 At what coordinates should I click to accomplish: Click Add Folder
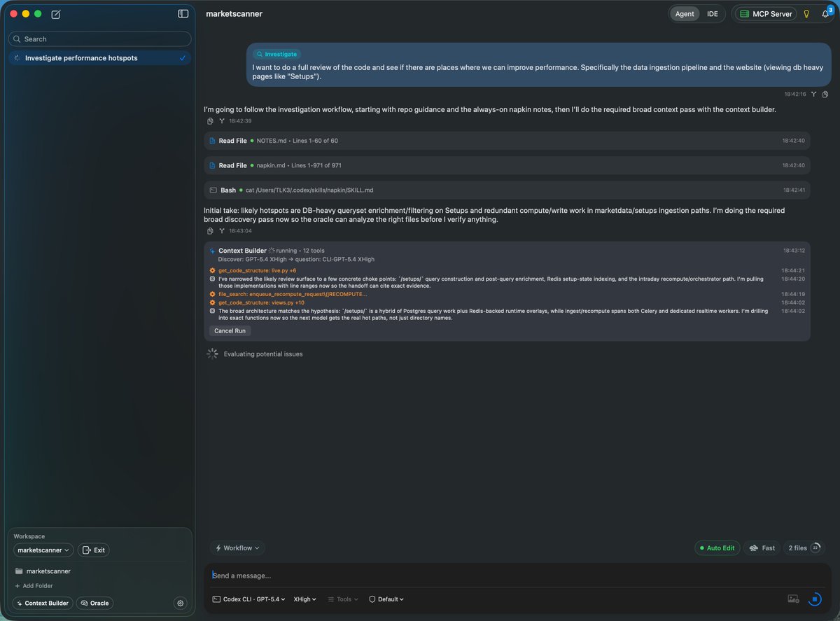[x=34, y=586]
